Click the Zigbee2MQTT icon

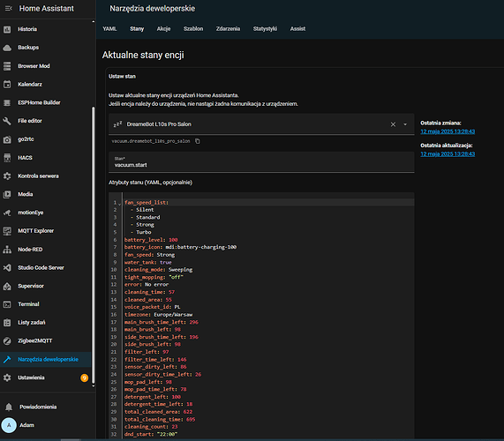coord(7,341)
